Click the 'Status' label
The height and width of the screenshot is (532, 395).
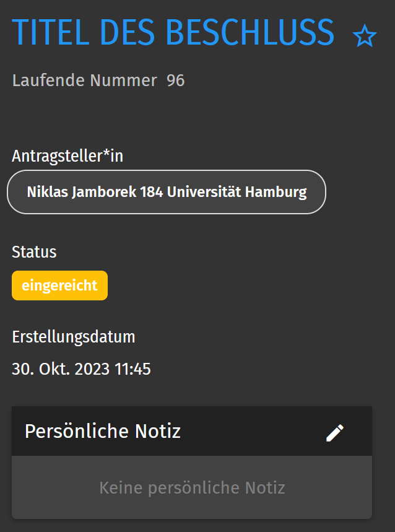point(34,252)
